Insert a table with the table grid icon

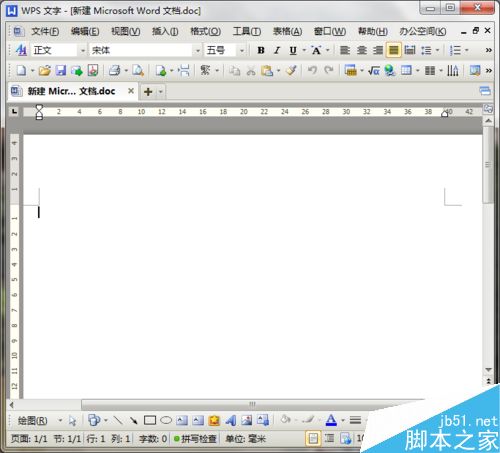click(406, 70)
